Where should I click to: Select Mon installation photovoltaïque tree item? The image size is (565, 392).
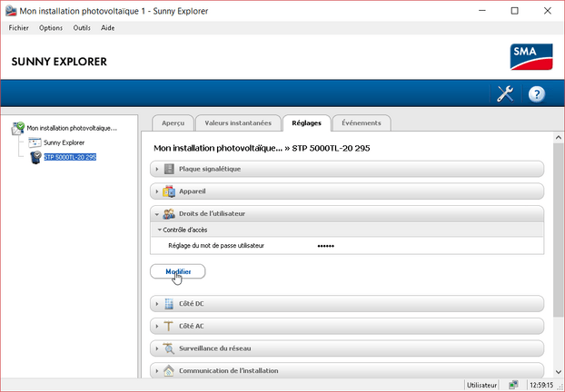click(72, 128)
